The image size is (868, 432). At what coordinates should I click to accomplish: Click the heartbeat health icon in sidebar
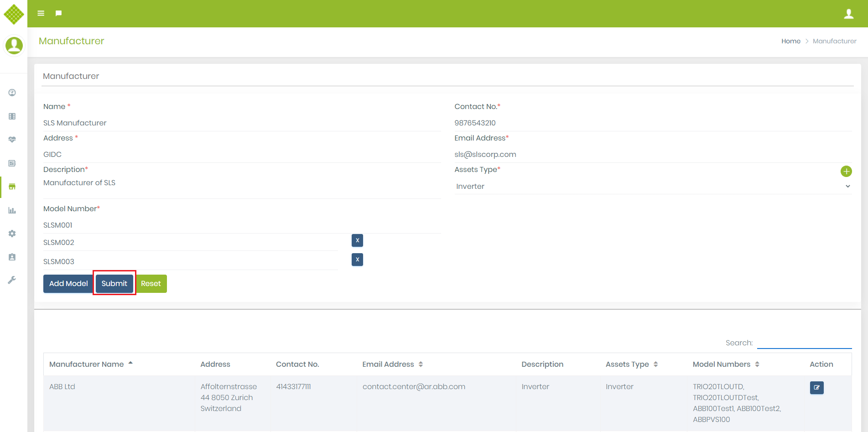pos(12,140)
